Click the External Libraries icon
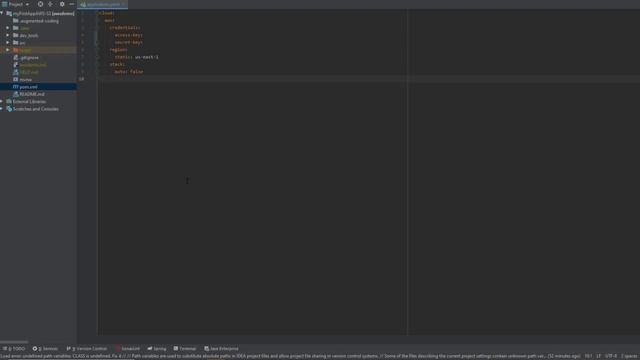Screen dimensions: 640x360 [x=9, y=101]
